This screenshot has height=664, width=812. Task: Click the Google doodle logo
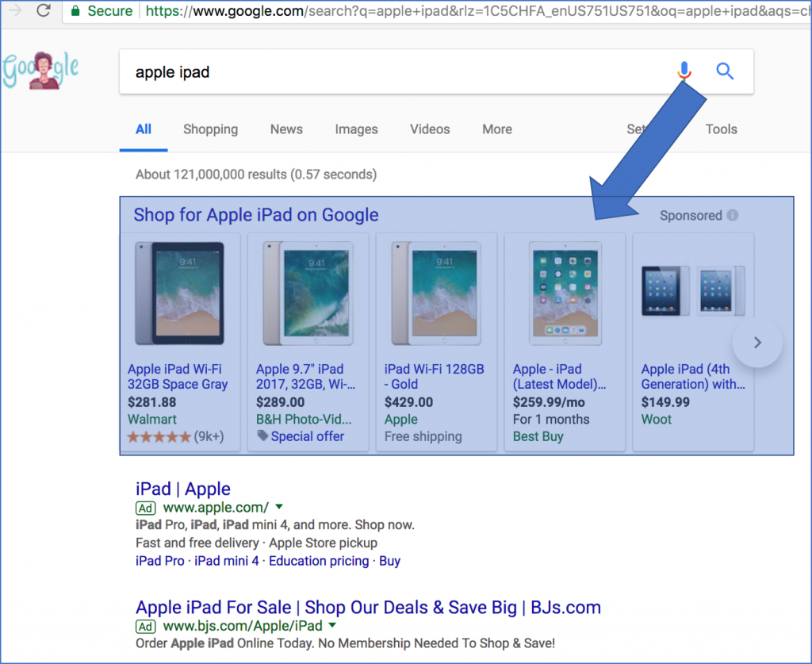[40, 69]
